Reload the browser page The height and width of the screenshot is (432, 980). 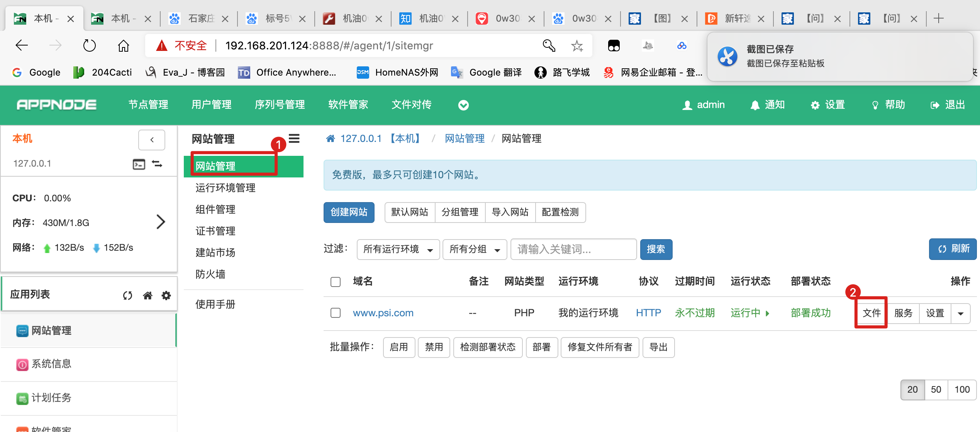[89, 46]
